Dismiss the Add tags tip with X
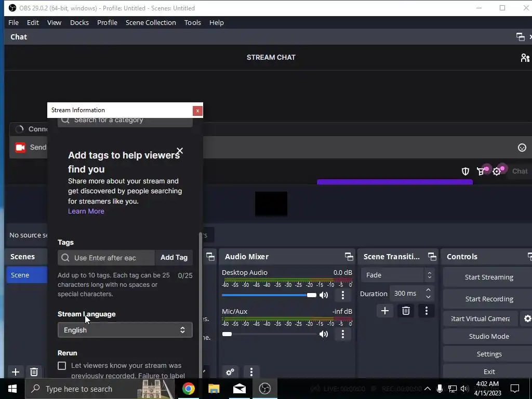 pos(180,151)
